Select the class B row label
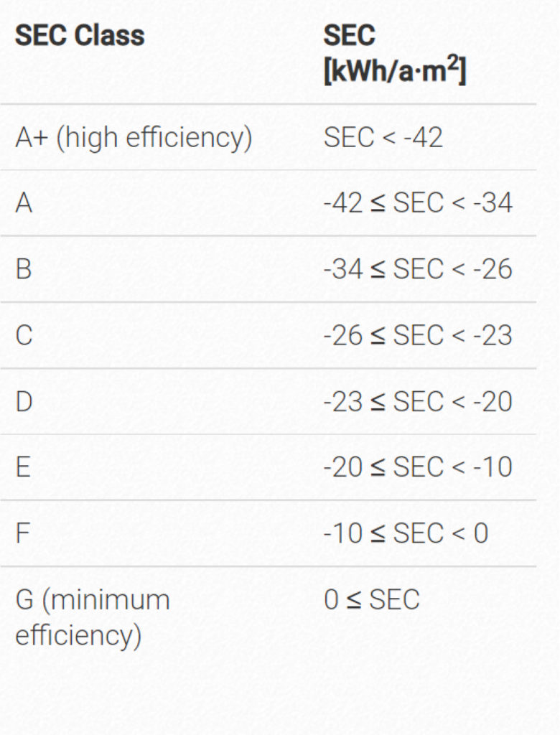This screenshot has height=735, width=560. coord(24,269)
